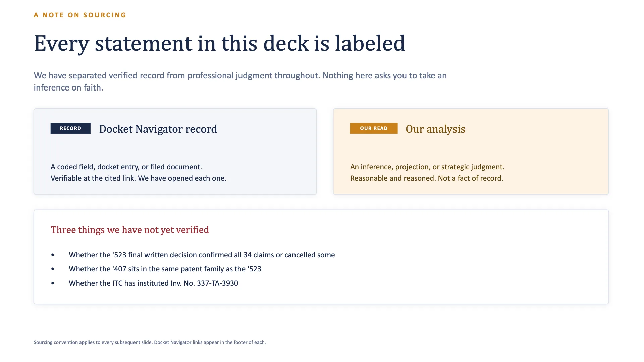Viewport: 644px width, 362px height.
Task: Select the 'Our analysis' heading
Action: pos(435,129)
